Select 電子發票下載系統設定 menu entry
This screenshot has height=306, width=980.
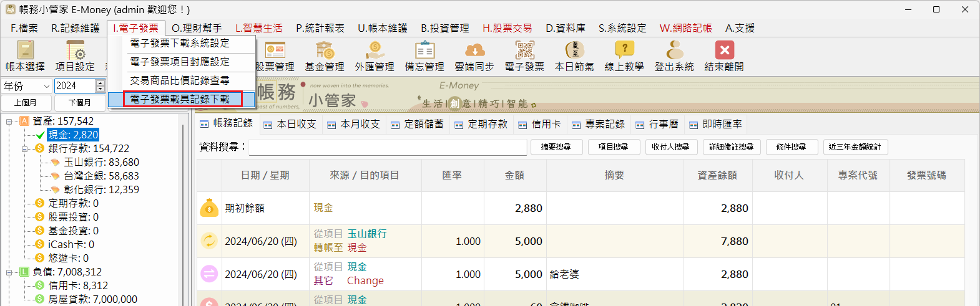181,44
